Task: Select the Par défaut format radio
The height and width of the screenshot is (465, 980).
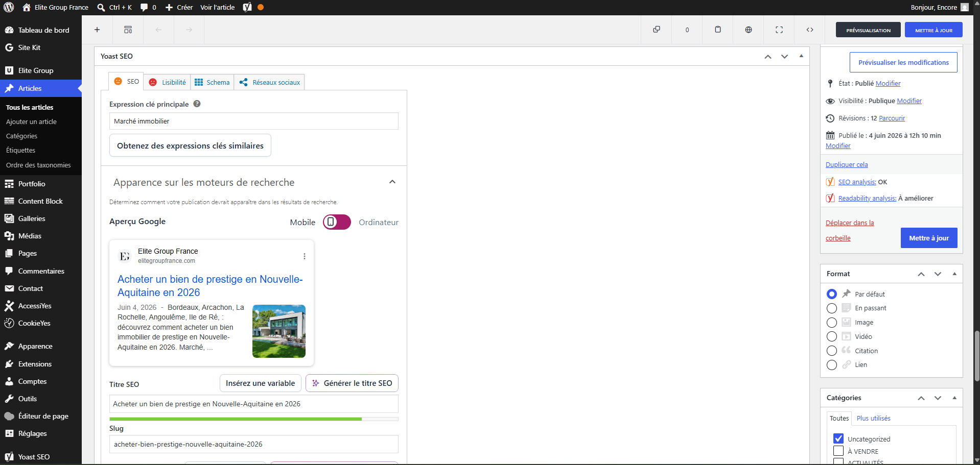Action: coord(832,294)
